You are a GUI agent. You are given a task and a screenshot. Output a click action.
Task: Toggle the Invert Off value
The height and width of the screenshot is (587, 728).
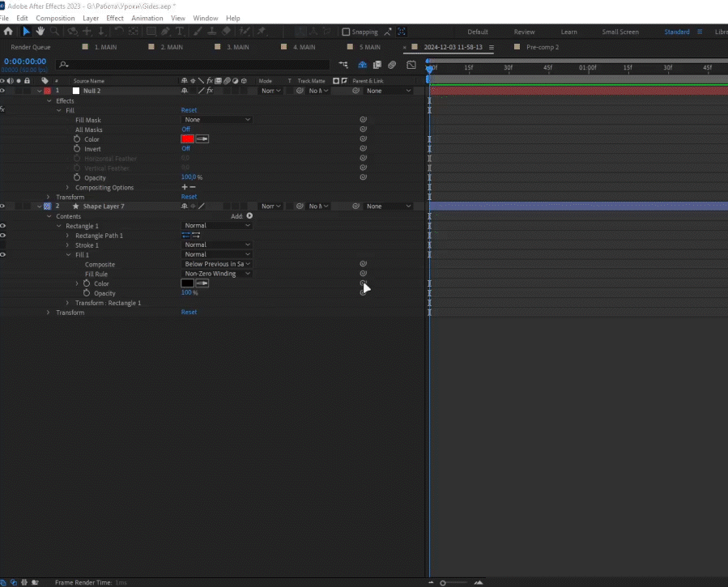[185, 148]
